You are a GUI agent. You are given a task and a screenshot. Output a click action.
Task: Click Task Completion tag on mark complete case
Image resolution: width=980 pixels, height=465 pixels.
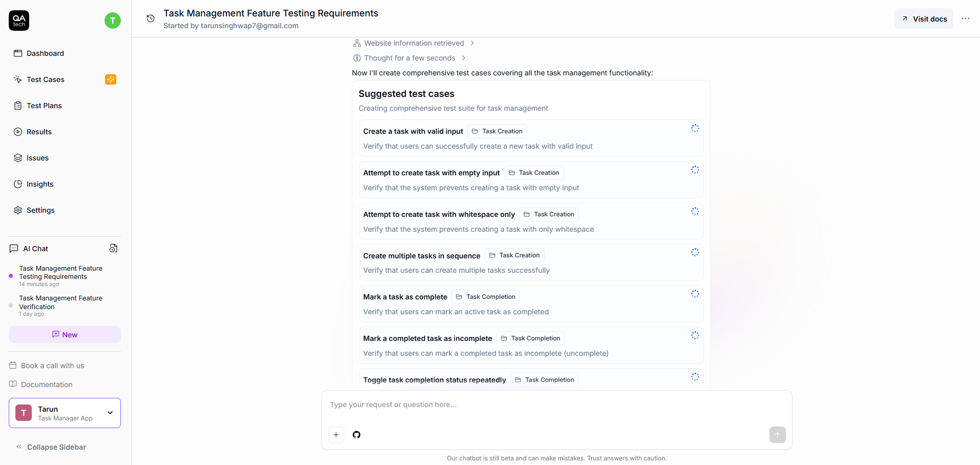[486, 297]
